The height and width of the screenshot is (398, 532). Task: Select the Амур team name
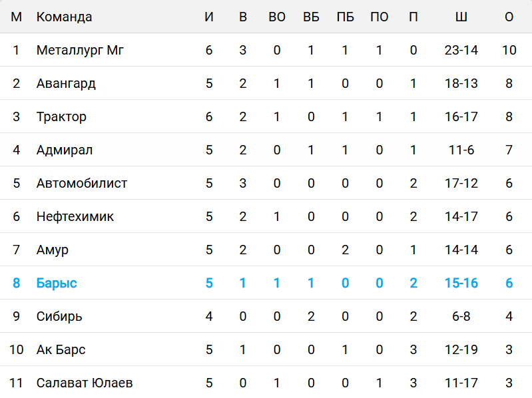click(x=53, y=250)
